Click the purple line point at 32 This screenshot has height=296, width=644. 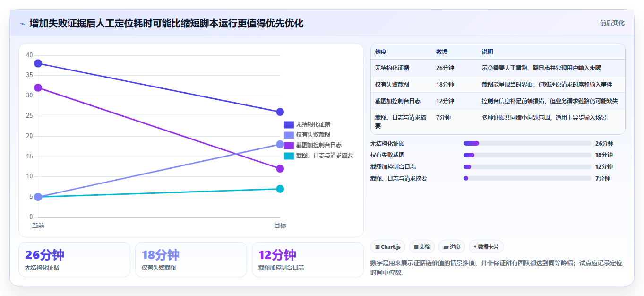coord(38,87)
